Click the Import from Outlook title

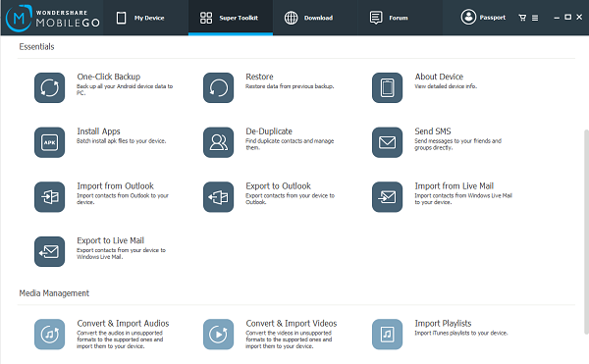click(x=115, y=186)
